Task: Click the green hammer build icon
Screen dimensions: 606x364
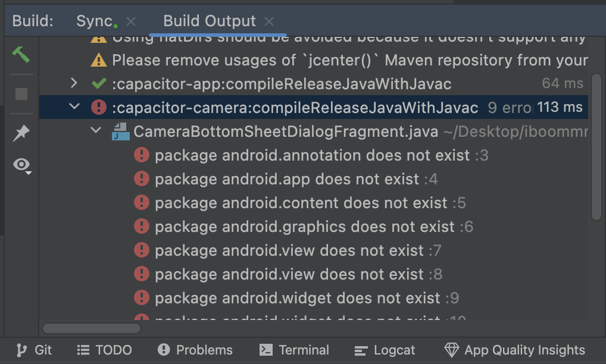Action: point(21,55)
